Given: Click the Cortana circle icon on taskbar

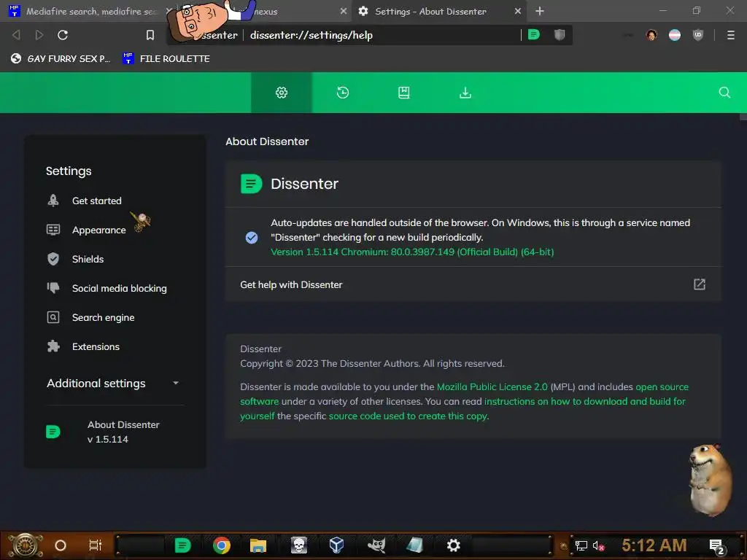Looking at the screenshot, I should pyautogui.click(x=61, y=545).
